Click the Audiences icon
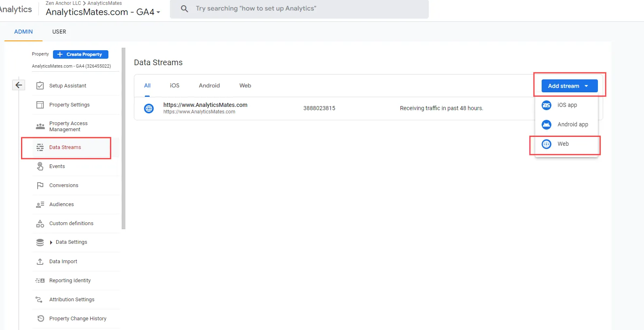 tap(40, 204)
